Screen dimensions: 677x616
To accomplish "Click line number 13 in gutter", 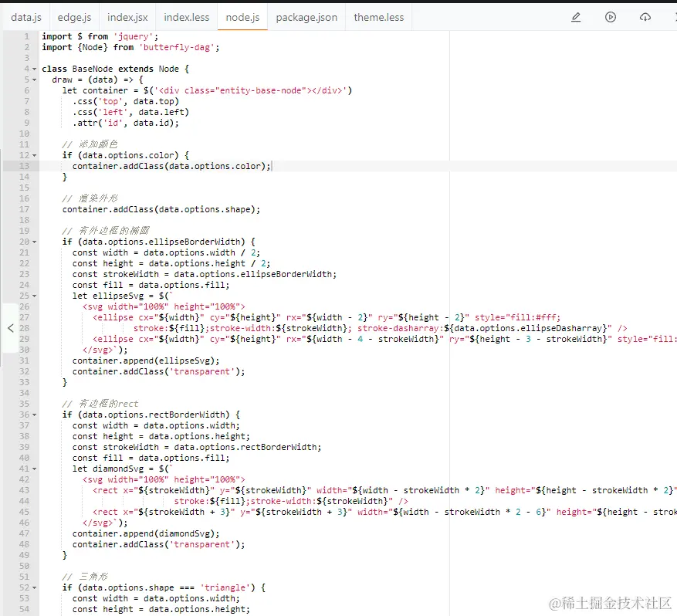I will (24, 166).
